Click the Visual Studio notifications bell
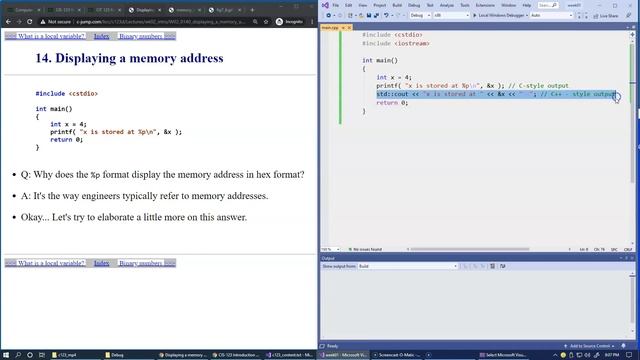The height and width of the screenshot is (360, 640). (624, 346)
